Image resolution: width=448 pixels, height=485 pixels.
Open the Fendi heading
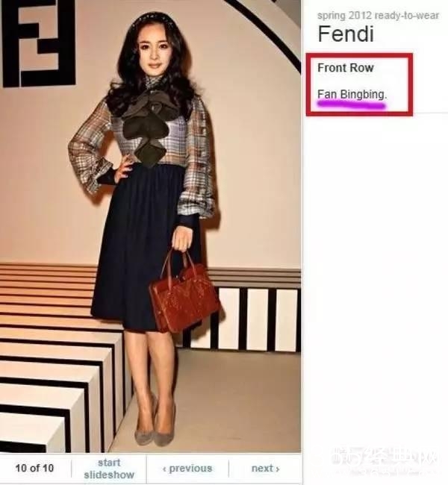click(346, 34)
